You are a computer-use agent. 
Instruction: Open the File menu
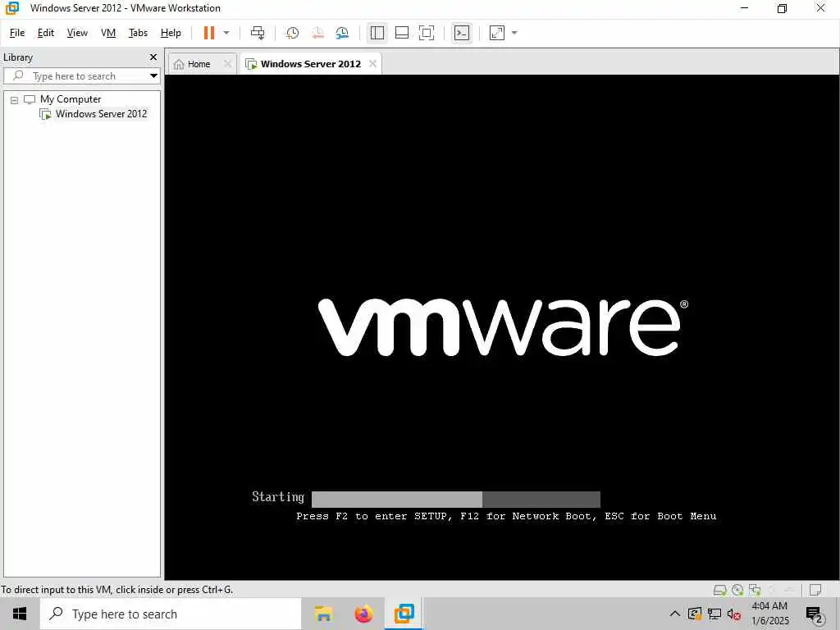pos(17,33)
